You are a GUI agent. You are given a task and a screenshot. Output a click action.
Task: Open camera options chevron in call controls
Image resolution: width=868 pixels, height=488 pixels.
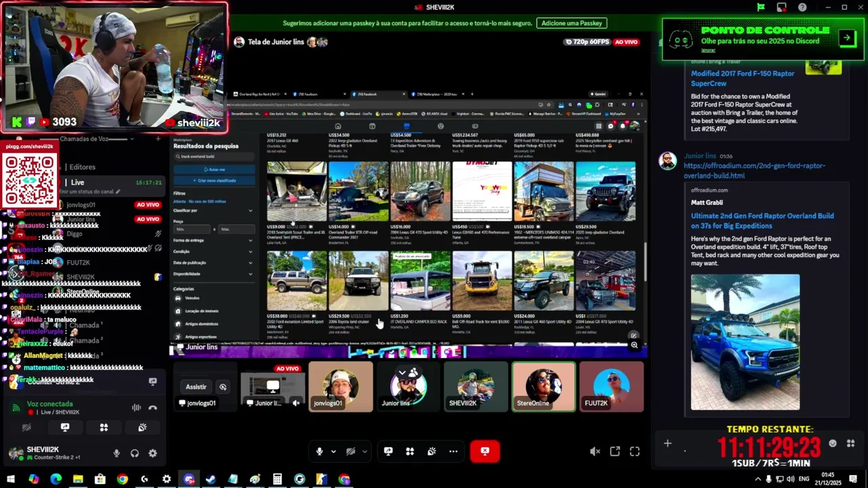(365, 451)
